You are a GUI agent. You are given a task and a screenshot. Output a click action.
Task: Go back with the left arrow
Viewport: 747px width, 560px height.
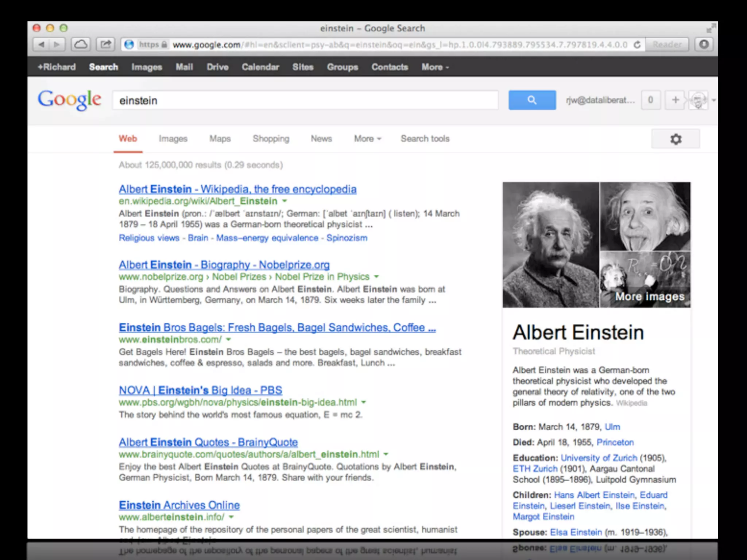[41, 44]
